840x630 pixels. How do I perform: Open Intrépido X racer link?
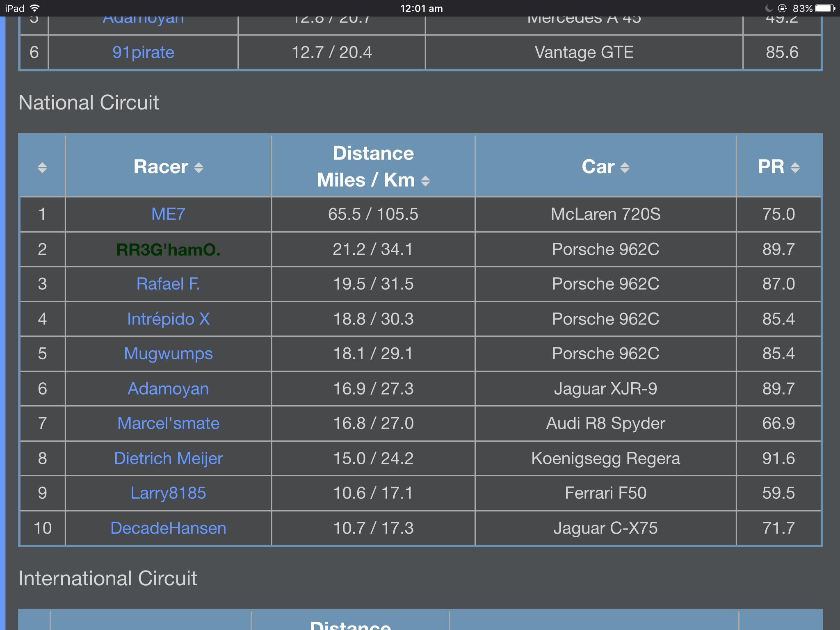pos(168,319)
